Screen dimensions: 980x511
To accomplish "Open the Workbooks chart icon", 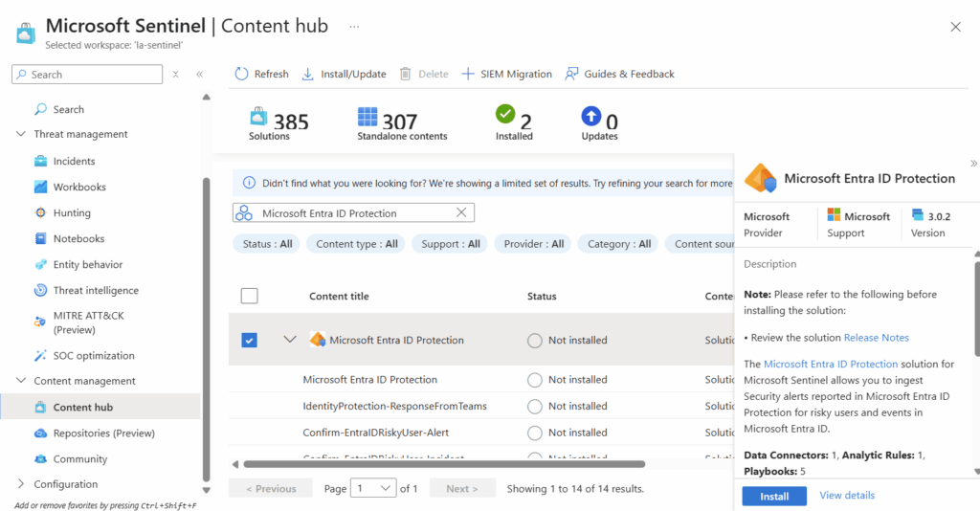I will coord(40,187).
